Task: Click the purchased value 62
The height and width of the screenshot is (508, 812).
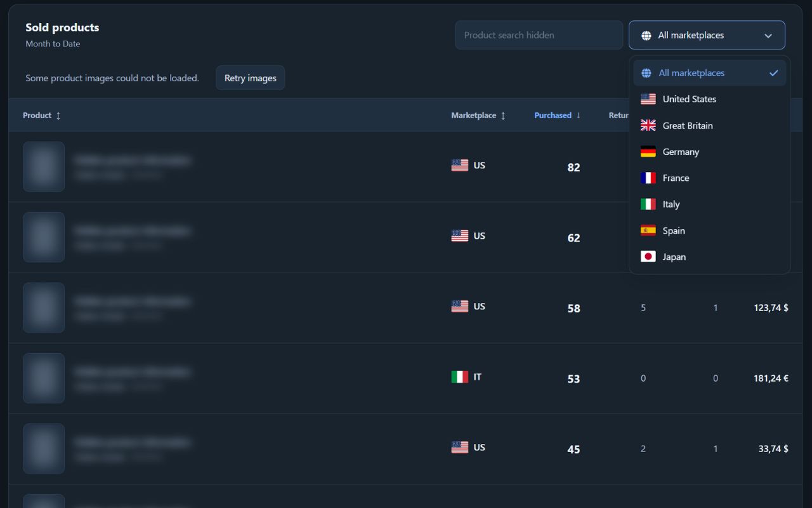Action: coord(573,238)
